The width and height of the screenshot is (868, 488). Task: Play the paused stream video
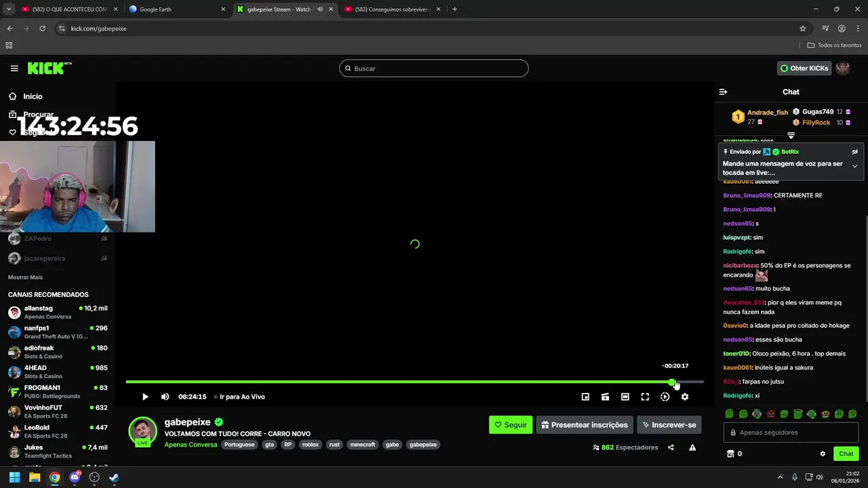(145, 396)
